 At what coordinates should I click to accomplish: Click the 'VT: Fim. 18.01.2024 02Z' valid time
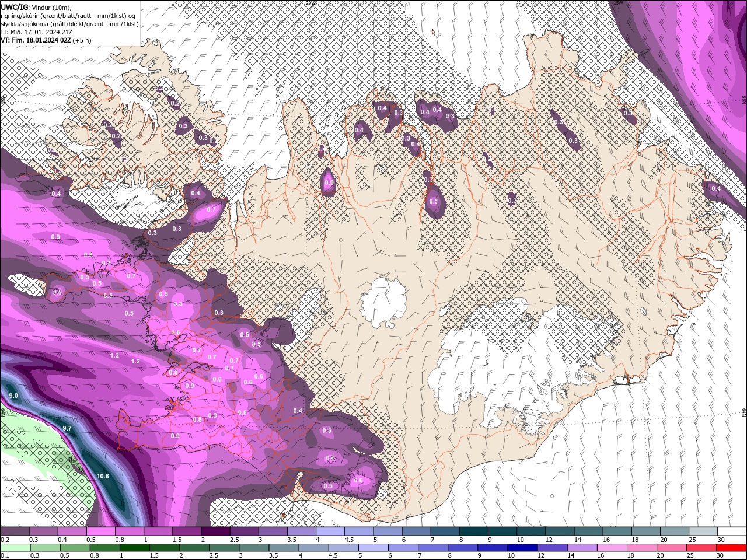click(x=36, y=40)
